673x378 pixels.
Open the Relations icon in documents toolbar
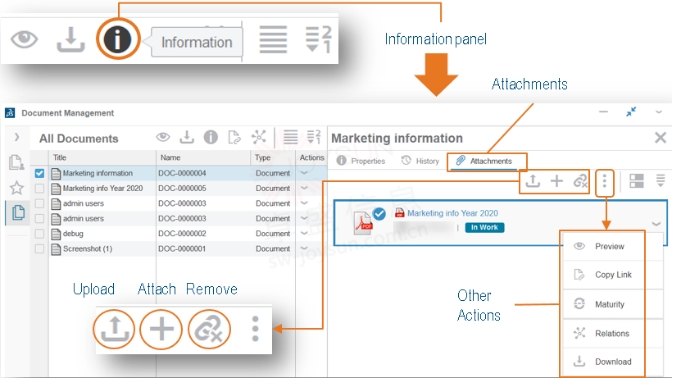click(259, 137)
